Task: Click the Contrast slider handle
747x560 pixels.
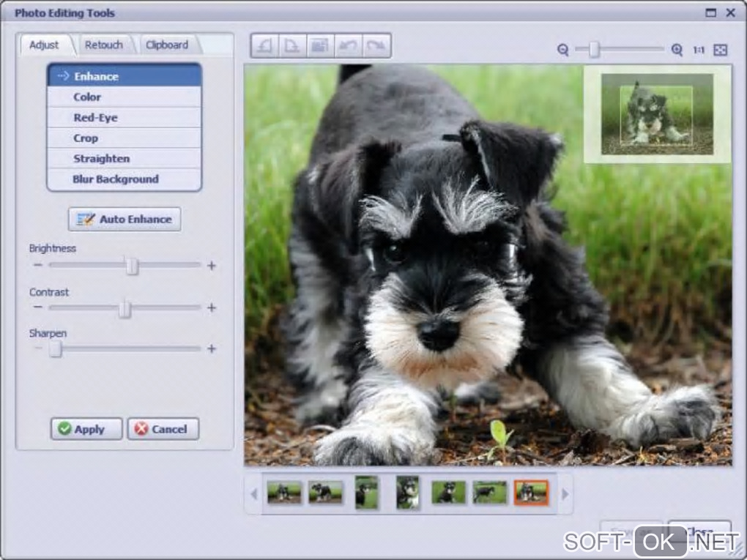Action: 124,309
